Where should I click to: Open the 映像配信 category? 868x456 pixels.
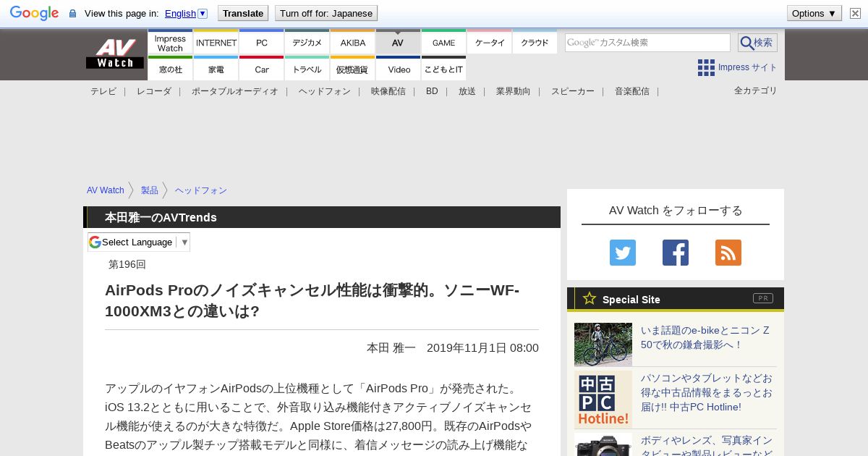click(x=388, y=91)
